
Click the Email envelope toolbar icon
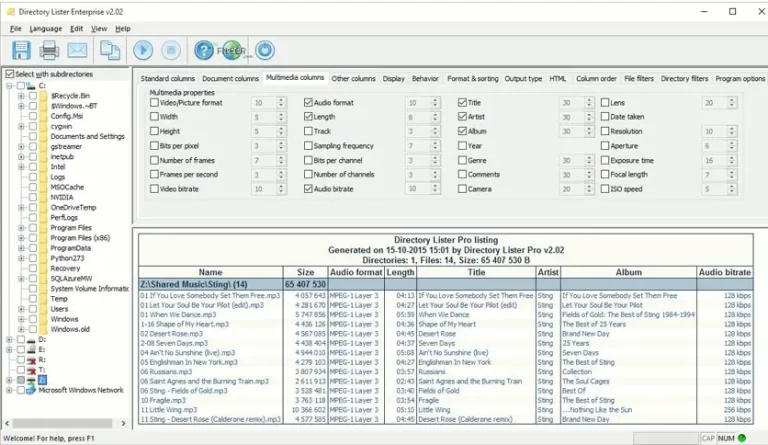77,50
